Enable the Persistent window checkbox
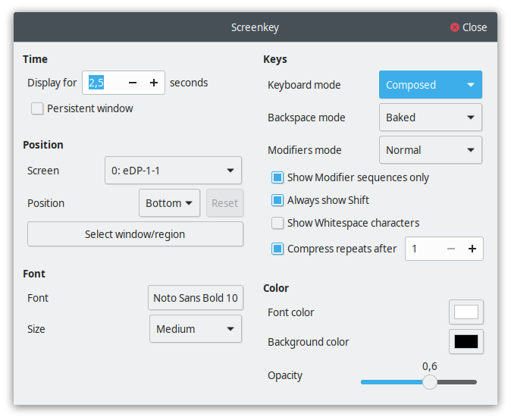Viewport: 511px width, 420px height. 37,108
